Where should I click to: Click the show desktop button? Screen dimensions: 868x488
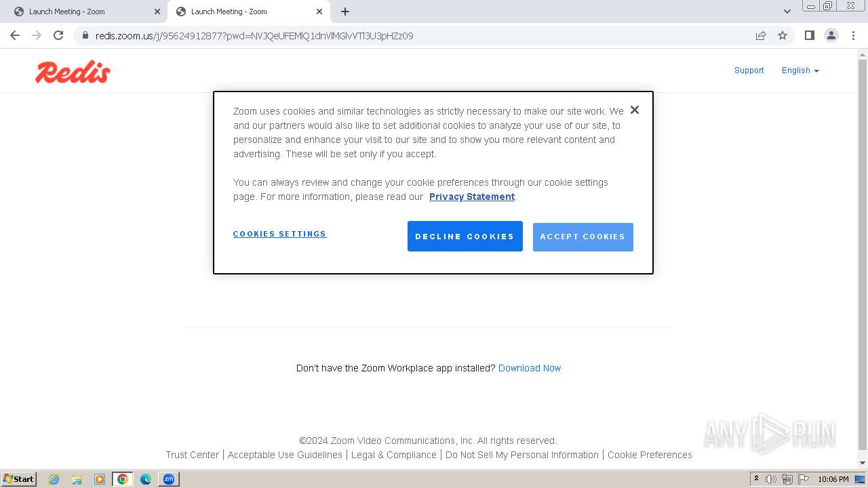click(x=861, y=479)
